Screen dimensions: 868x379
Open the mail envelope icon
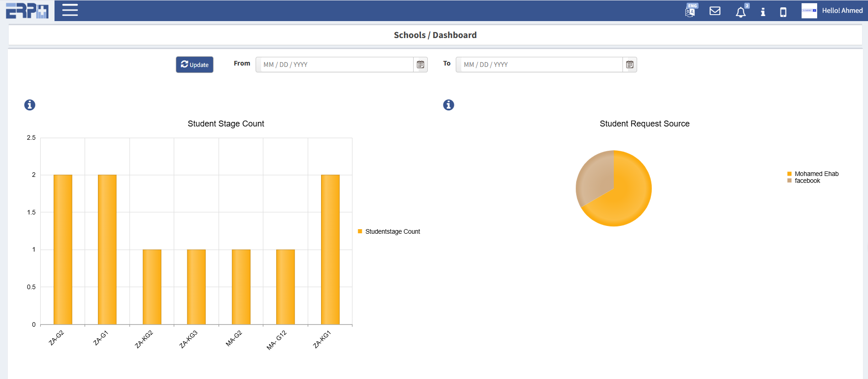click(715, 11)
